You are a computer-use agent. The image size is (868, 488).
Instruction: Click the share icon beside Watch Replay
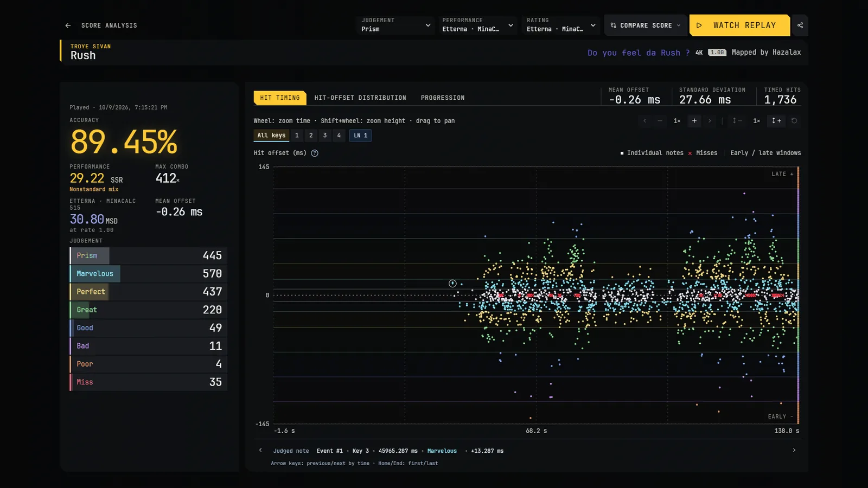click(x=800, y=25)
